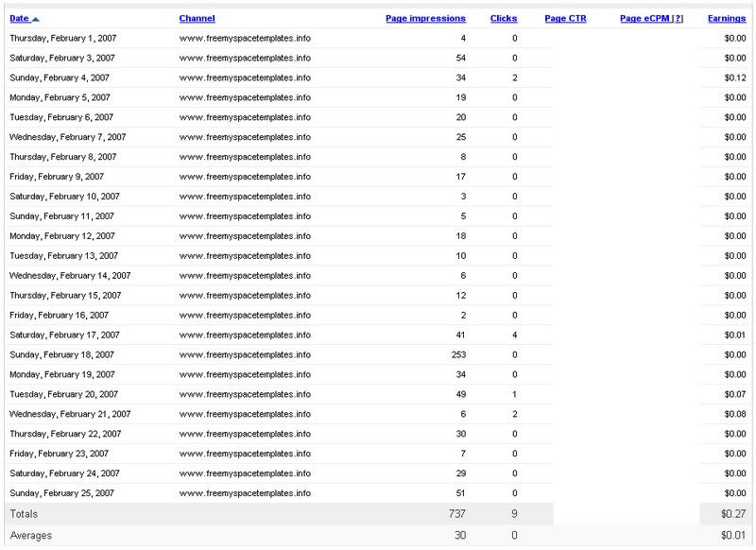Click the Averages row label
This screenshot has width=756, height=550.
click(30, 536)
